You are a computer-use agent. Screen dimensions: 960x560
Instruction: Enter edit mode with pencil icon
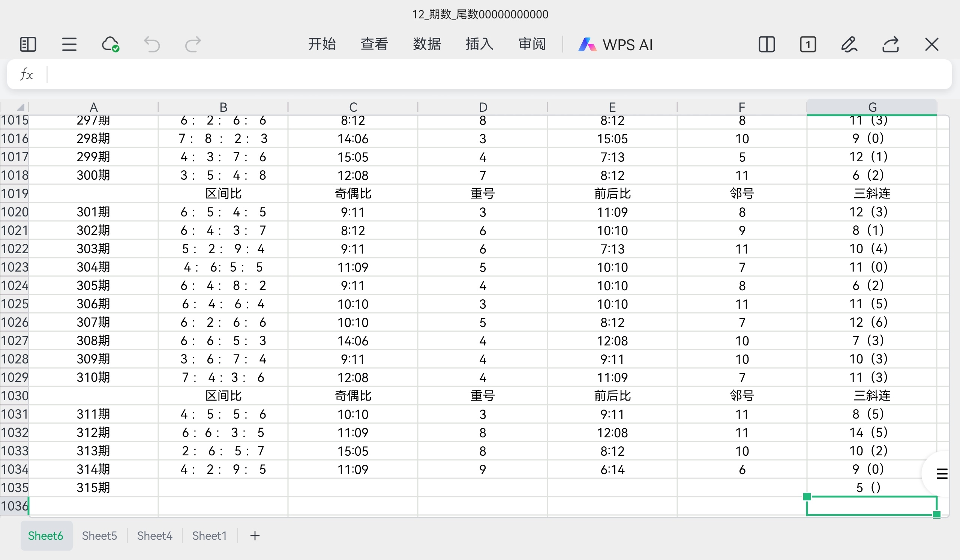pyautogui.click(x=849, y=45)
